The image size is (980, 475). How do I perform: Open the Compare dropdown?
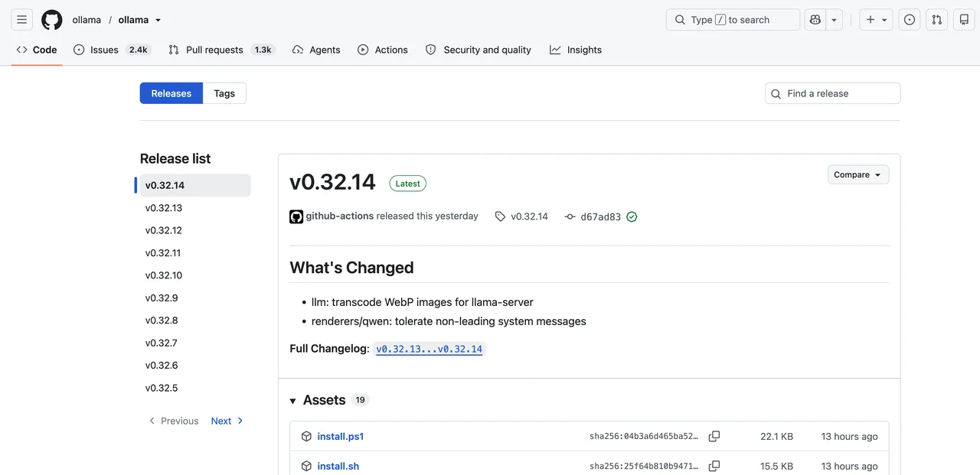pyautogui.click(x=858, y=174)
